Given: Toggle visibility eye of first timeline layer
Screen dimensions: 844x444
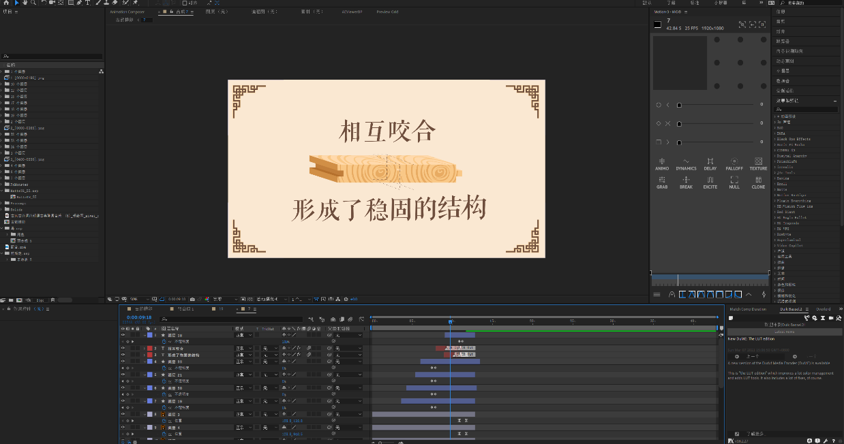Looking at the screenshot, I should (124, 335).
